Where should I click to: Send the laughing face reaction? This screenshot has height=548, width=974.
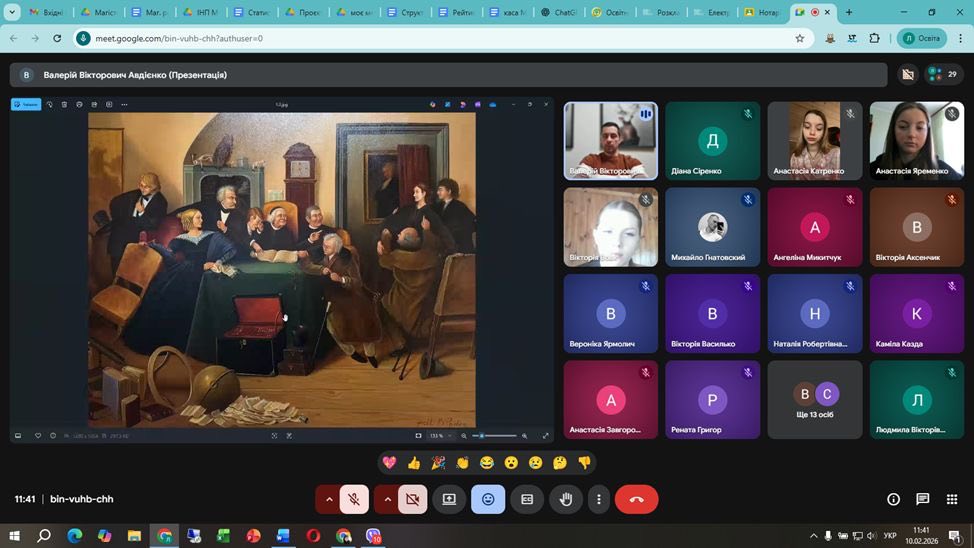coord(487,462)
